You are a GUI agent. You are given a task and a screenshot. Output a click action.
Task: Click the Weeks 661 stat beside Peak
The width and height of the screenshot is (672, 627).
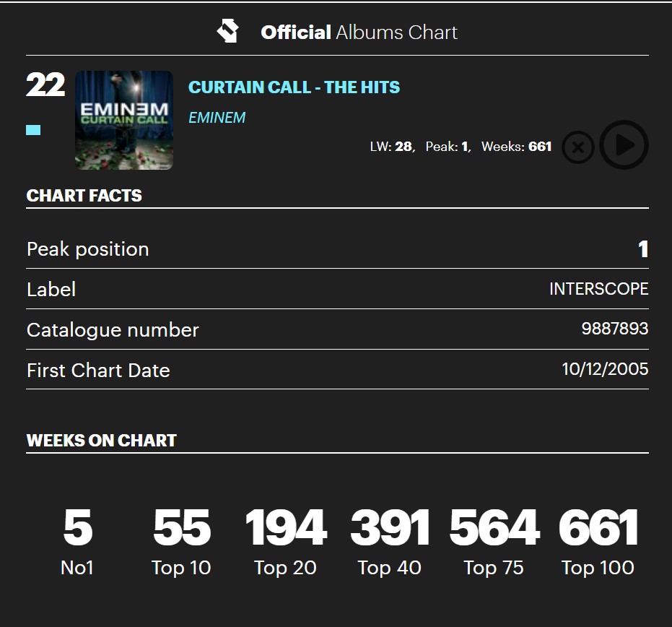coord(516,147)
